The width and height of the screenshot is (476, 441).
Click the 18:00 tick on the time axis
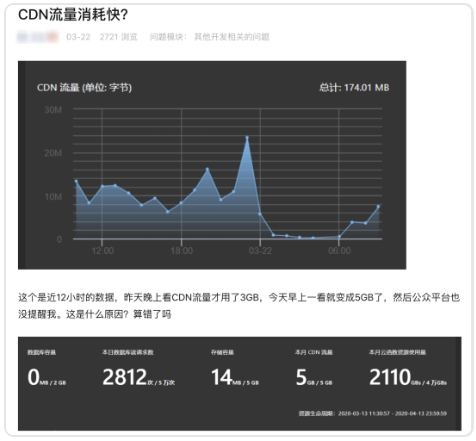click(x=182, y=251)
